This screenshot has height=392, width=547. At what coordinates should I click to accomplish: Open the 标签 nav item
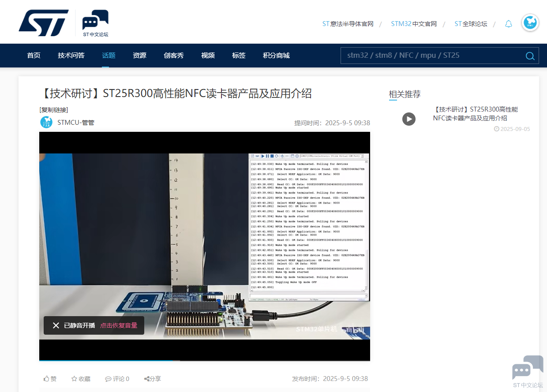tap(239, 56)
